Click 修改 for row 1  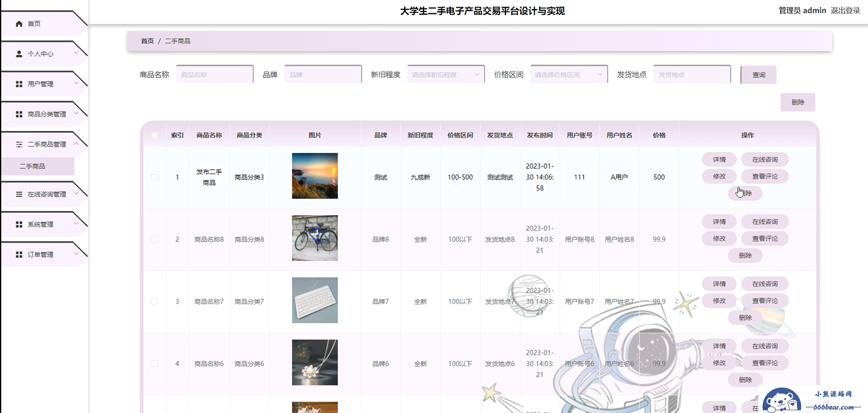pos(720,177)
